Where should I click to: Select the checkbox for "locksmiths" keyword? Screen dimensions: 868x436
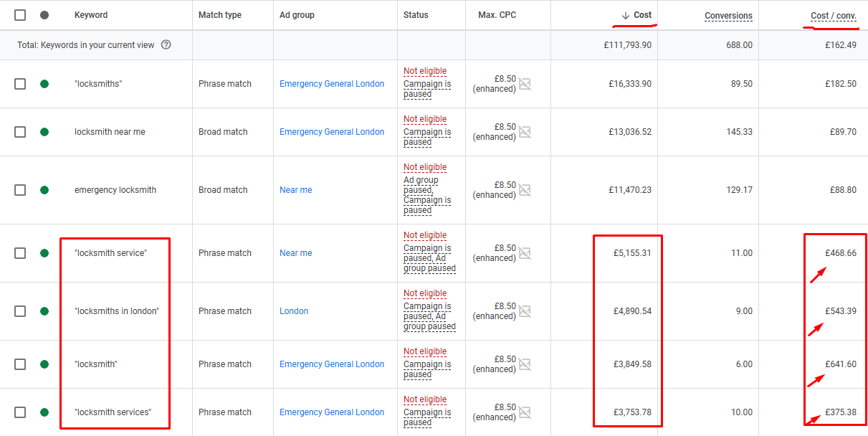20,84
